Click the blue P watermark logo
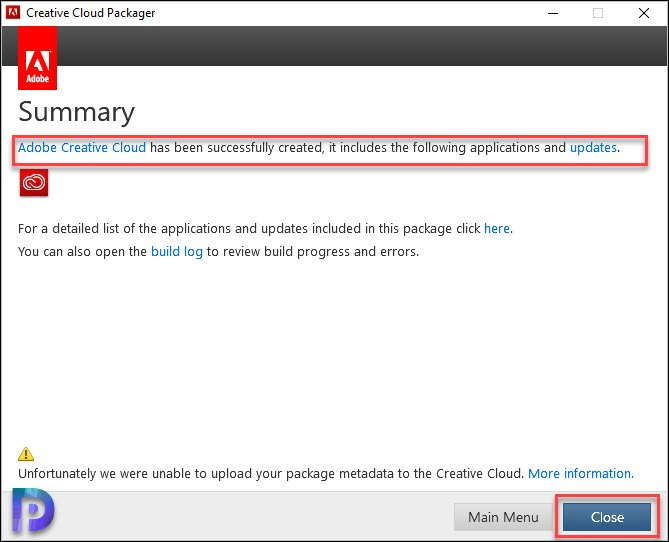 point(33,511)
